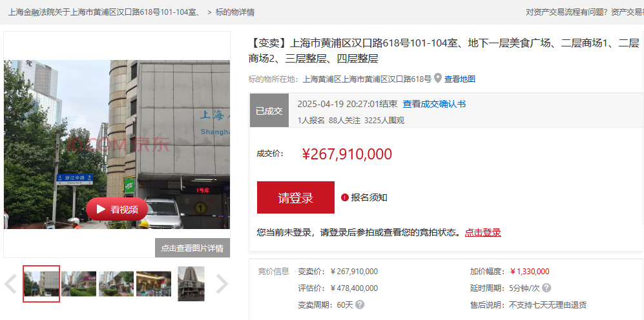The width and height of the screenshot is (644, 320).
Task: Show next thumbnails with right arrow
Action: coord(222,283)
